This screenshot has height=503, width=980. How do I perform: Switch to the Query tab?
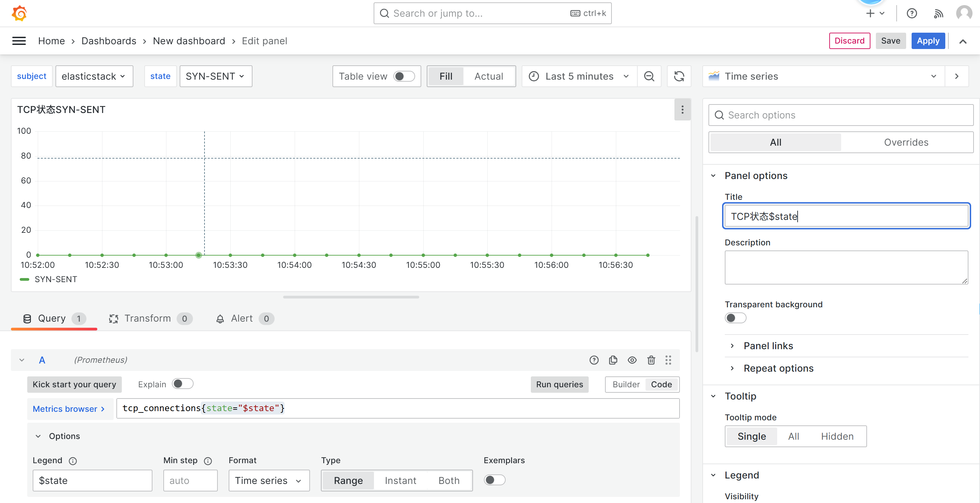pos(54,319)
